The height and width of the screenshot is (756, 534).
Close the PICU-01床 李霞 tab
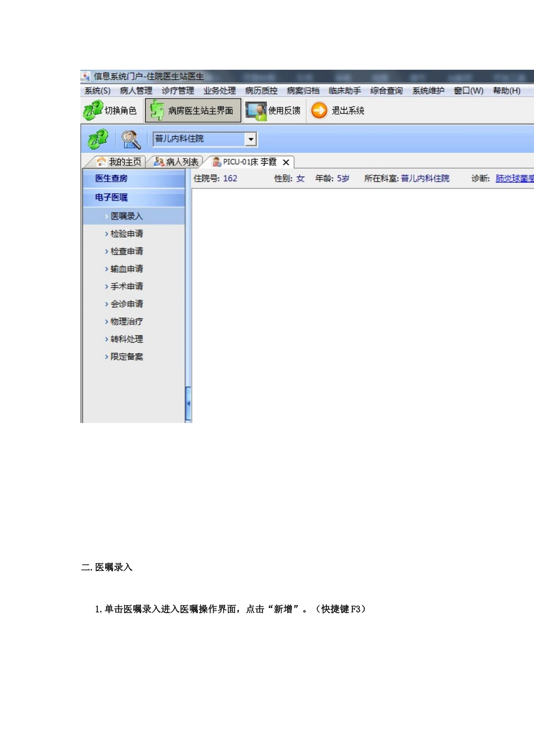[x=286, y=162]
